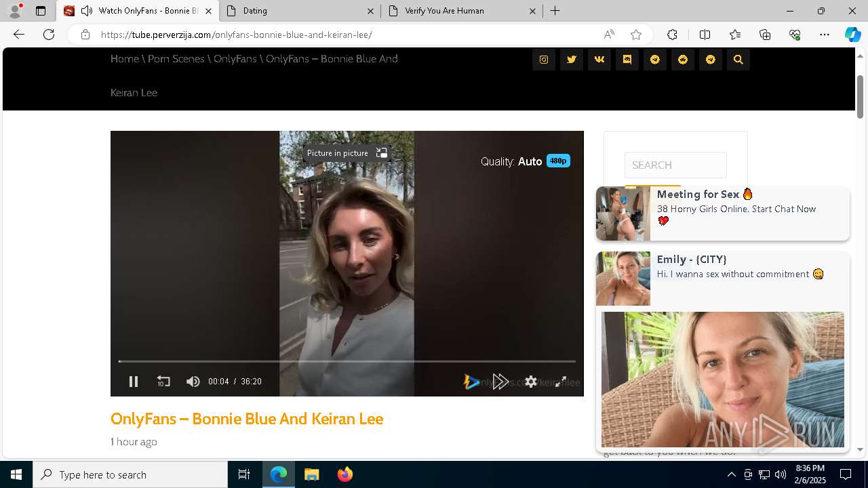Open the taskbar clock and date
This screenshot has height=488, width=868.
pos(810,474)
